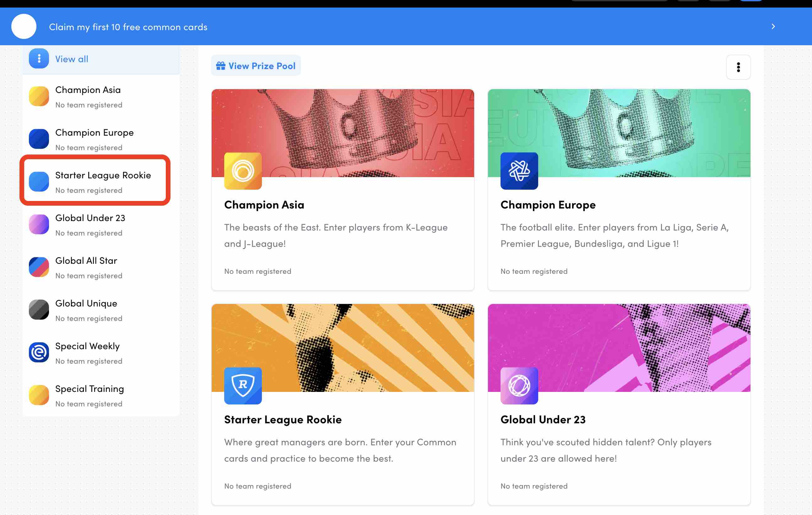This screenshot has width=812, height=515.
Task: Click the Special Training yellow sidebar icon
Action: tap(39, 395)
